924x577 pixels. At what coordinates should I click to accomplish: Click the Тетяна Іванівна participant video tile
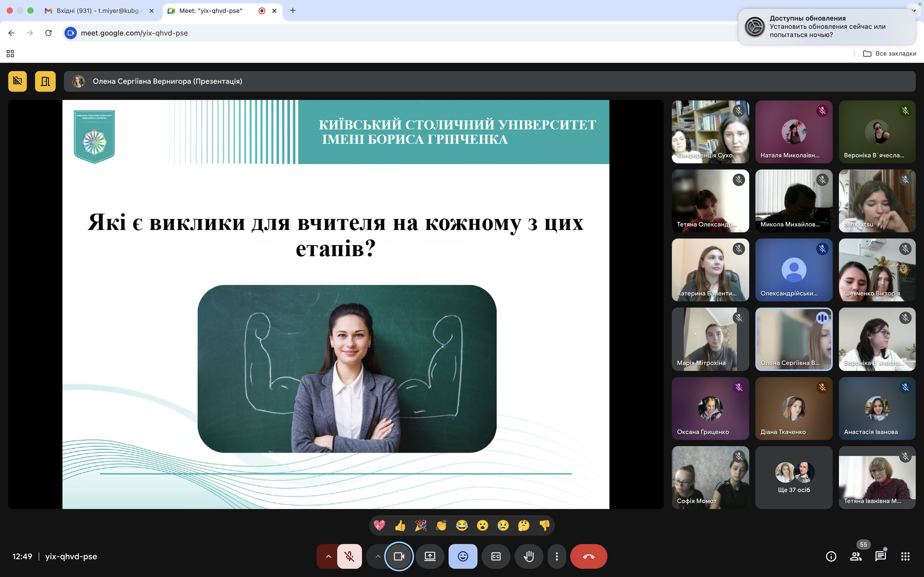tap(877, 477)
